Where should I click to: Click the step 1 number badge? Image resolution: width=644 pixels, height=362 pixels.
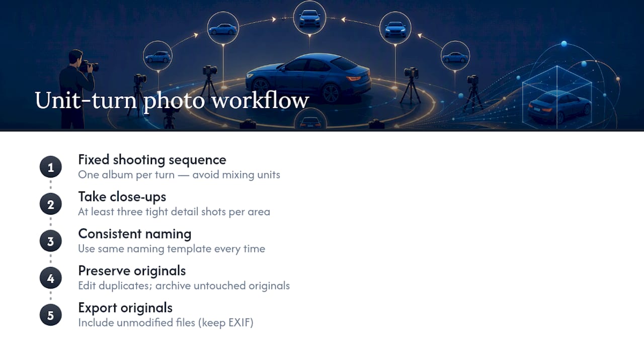(50, 167)
